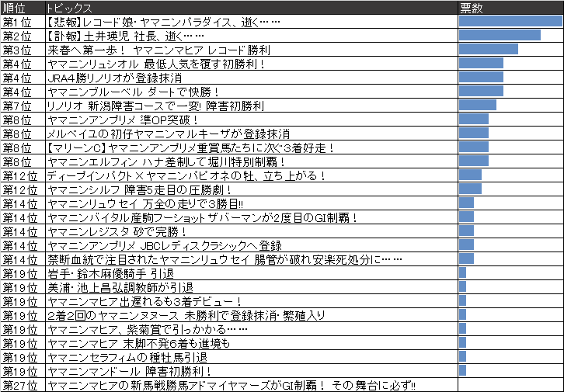This screenshot has height=392, width=564.
Task: Select topic 【マリーンC】ヤマニンアンプリメ 3着好走
Action: 190,148
